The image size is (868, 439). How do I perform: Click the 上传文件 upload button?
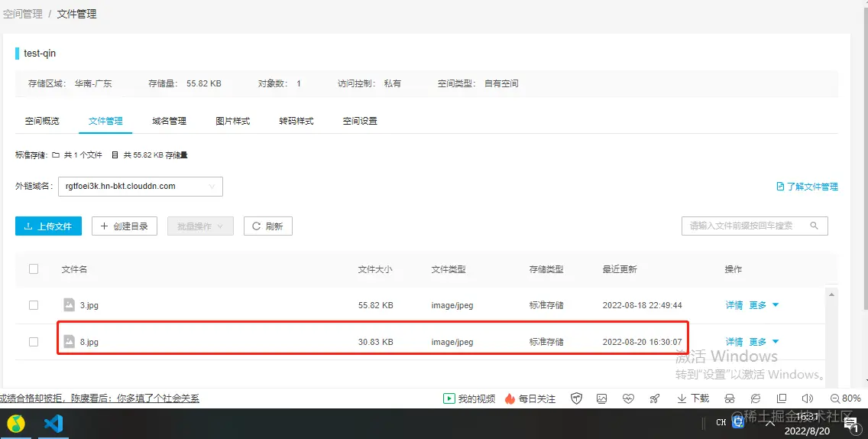coord(48,226)
